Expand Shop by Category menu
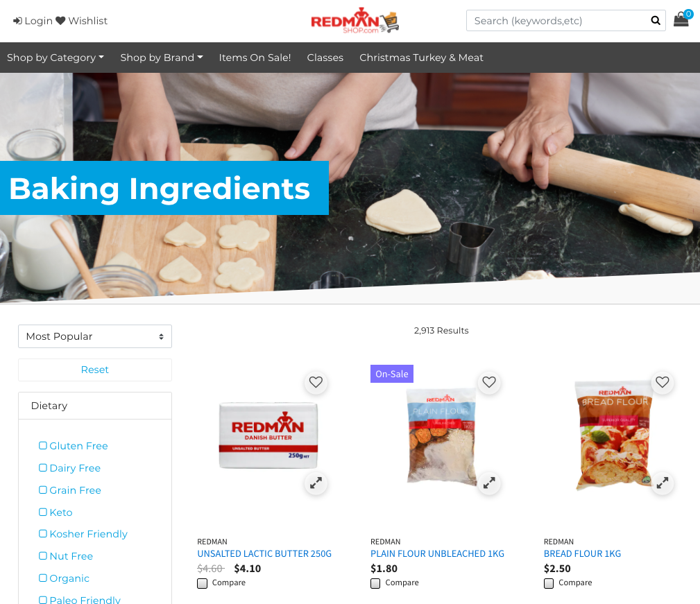Image resolution: width=700 pixels, height=604 pixels. tap(56, 58)
